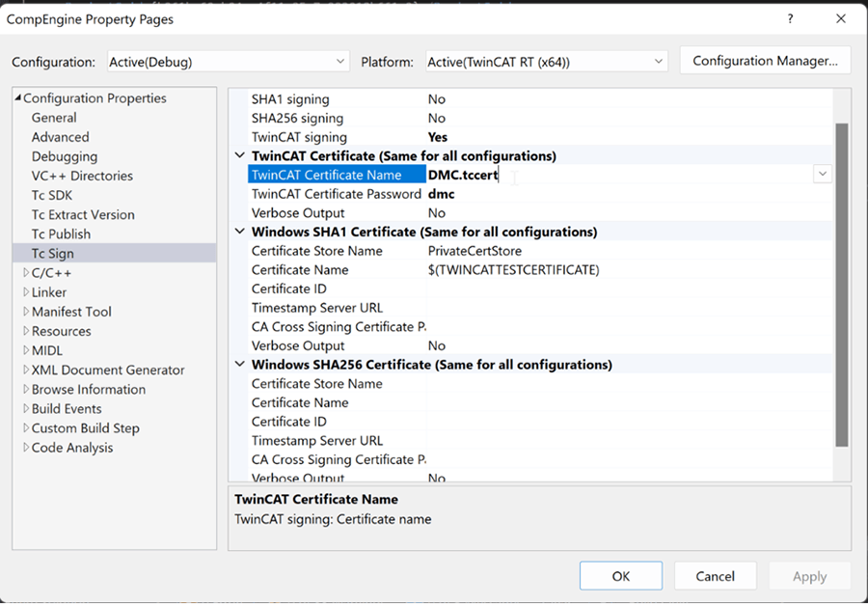The height and width of the screenshot is (604, 868).
Task: Click the dmc password value
Action: click(441, 194)
